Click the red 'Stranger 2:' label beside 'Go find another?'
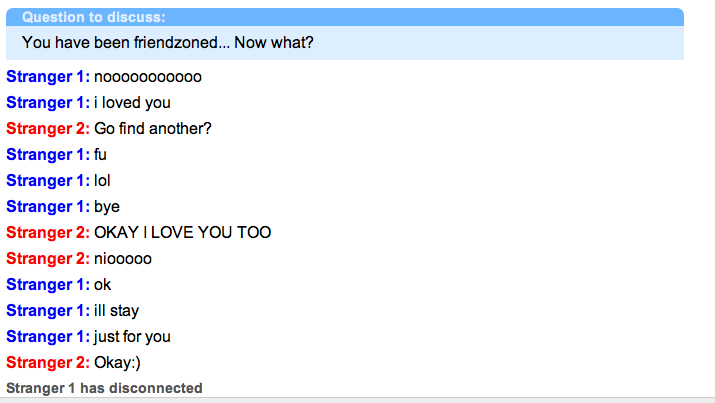Screen dimensions: 715x403 [x=48, y=129]
